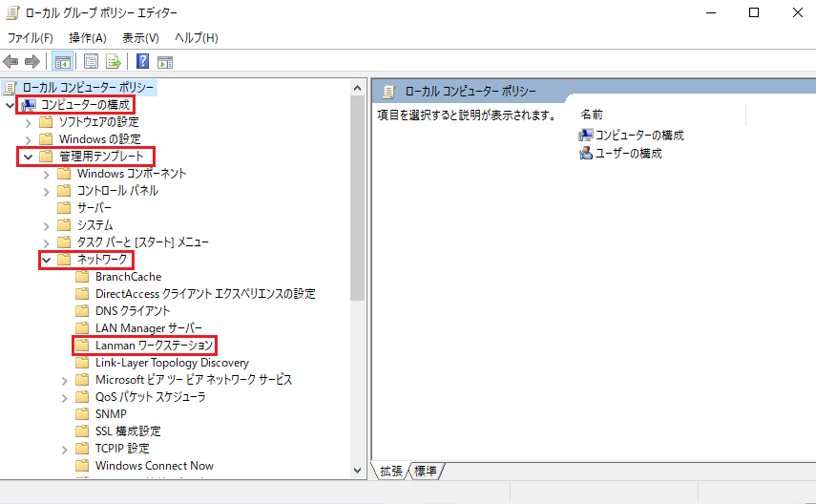816x504 pixels.
Task: Collapse the 管理用テンプレート node
Action: (29, 156)
